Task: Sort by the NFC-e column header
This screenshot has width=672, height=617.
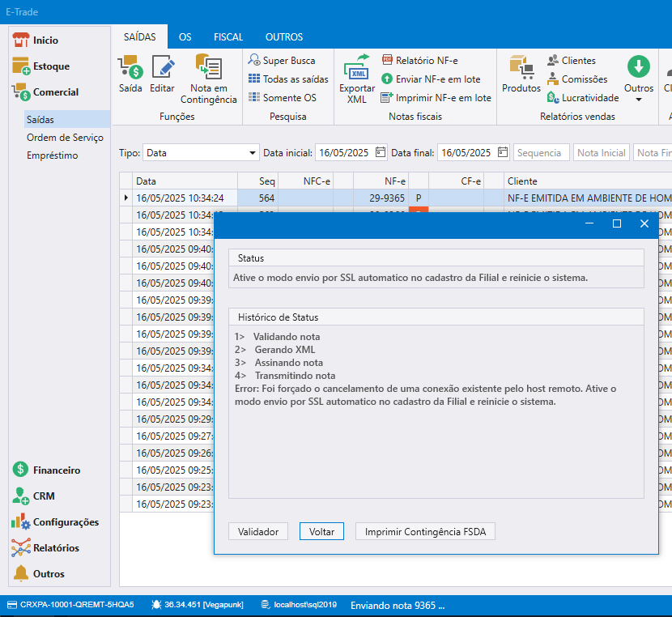Action: [x=305, y=181]
